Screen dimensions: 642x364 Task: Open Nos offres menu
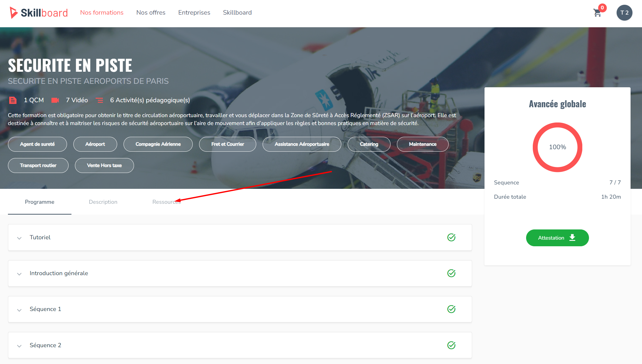click(x=151, y=13)
